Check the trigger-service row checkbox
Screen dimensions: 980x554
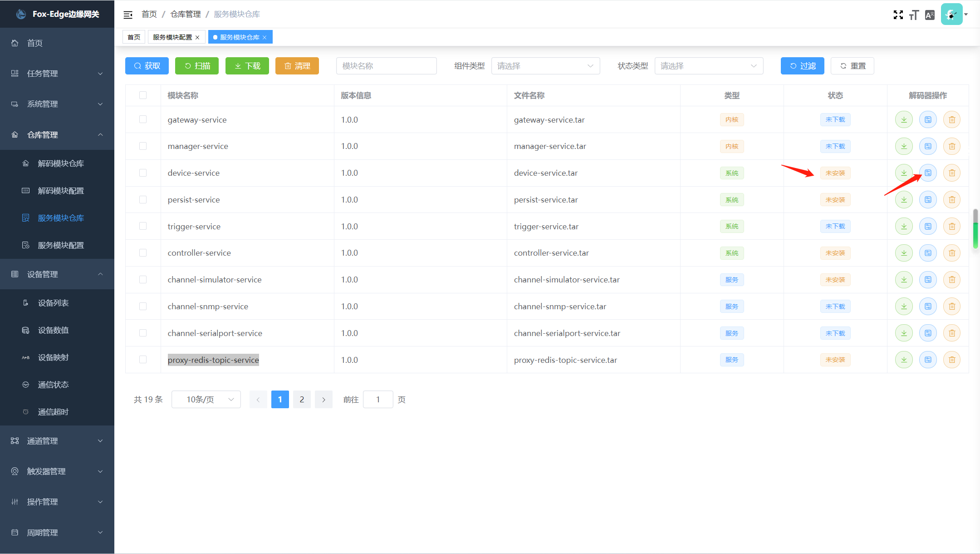click(x=143, y=226)
